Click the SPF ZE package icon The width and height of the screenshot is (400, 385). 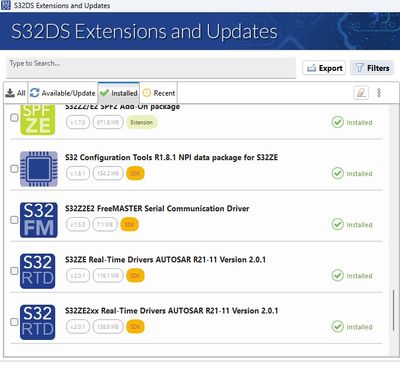click(x=38, y=120)
